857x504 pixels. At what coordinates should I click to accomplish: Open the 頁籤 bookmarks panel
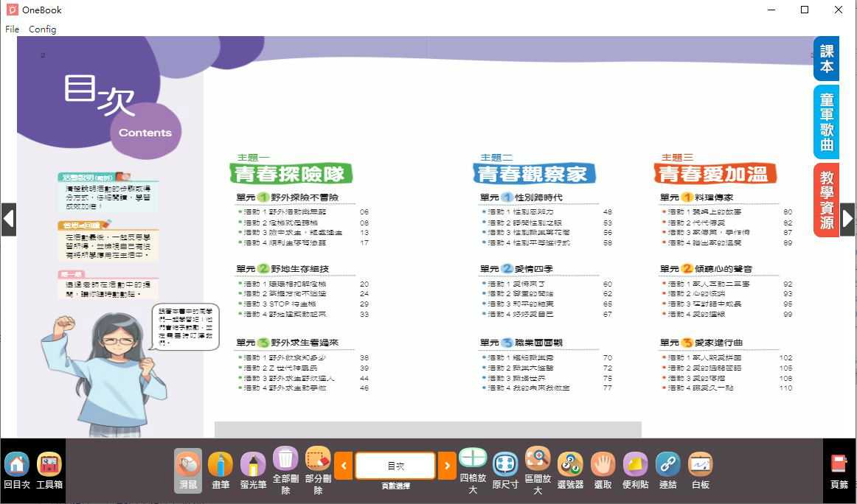(x=839, y=471)
